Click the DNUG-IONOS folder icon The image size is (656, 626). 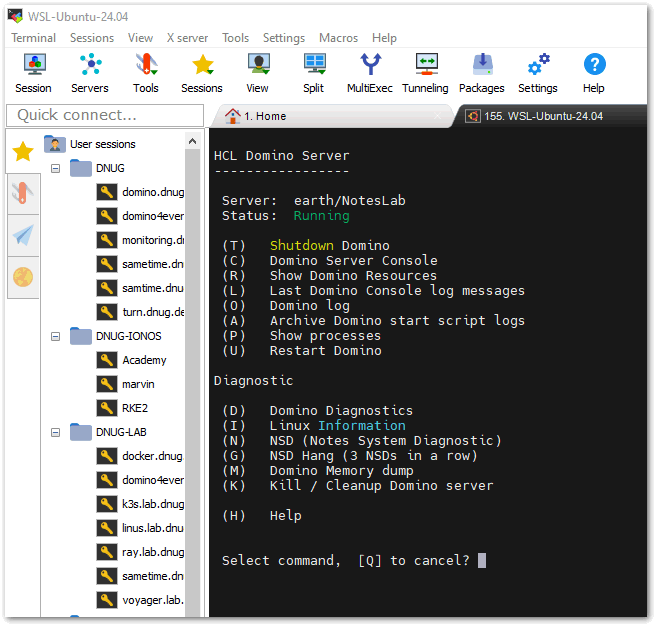[x=81, y=336]
